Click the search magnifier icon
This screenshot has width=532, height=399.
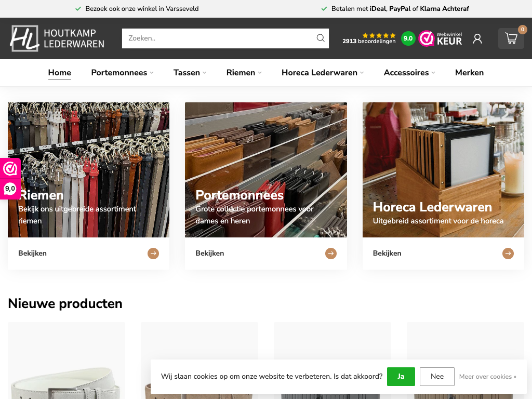coord(321,38)
